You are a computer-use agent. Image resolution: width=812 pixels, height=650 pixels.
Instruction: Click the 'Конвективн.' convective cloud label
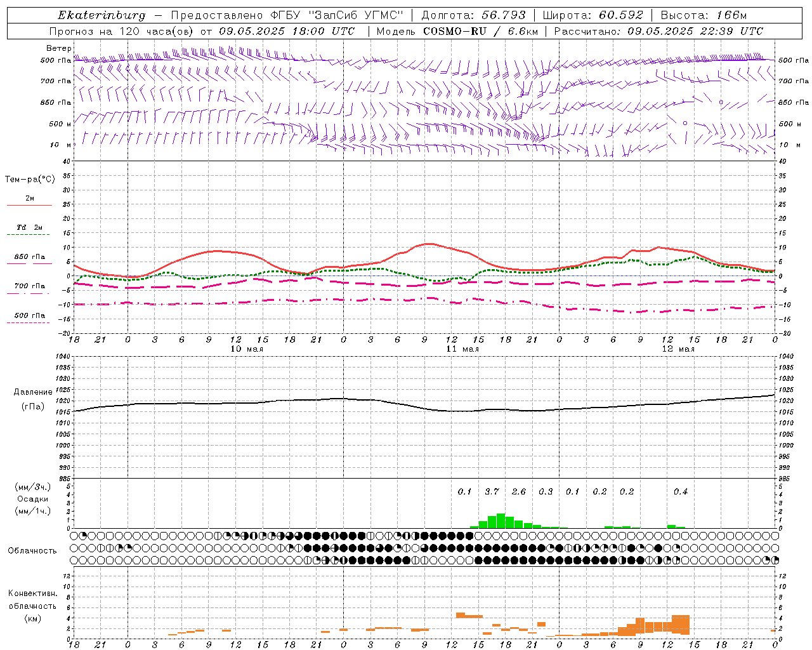click(x=32, y=594)
